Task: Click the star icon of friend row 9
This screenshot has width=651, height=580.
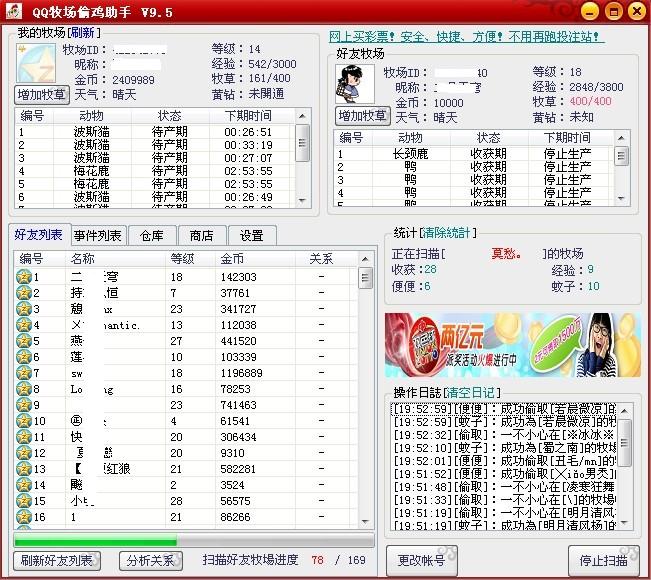Action: [x=24, y=405]
